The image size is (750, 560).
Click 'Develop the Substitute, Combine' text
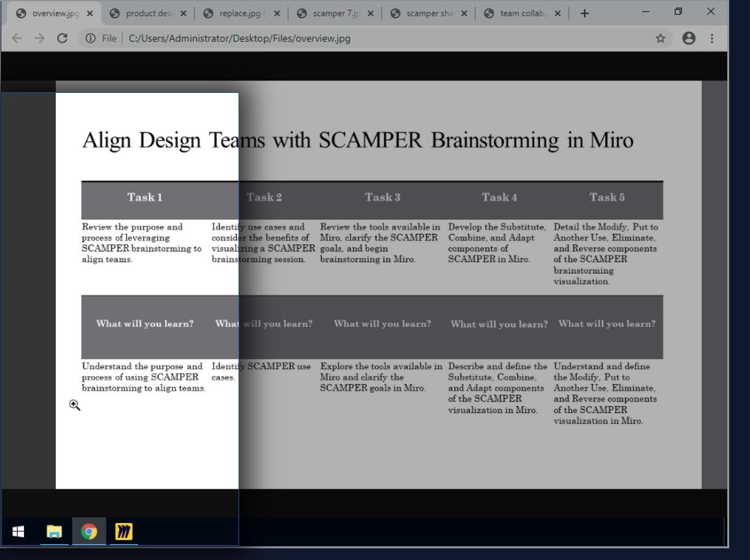(497, 243)
